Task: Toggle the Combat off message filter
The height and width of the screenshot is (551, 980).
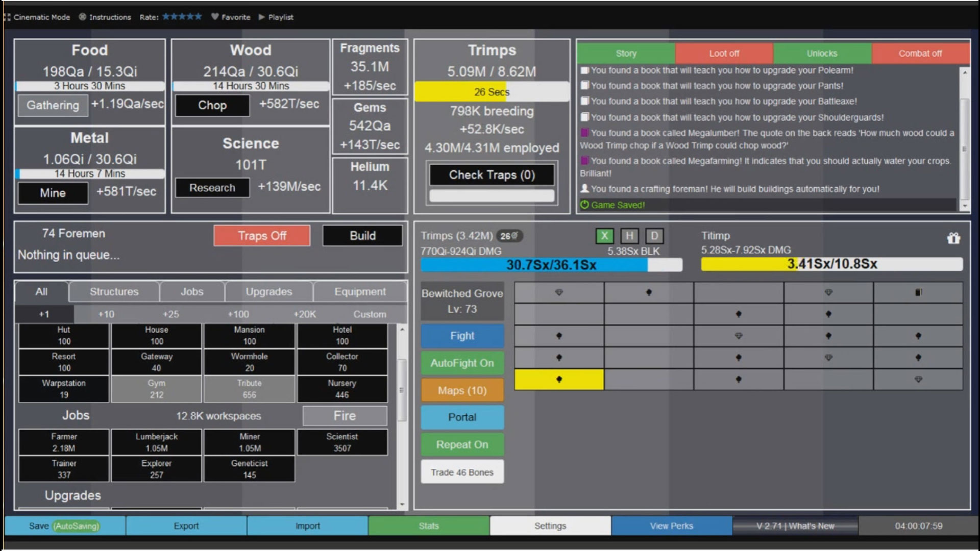Action: (920, 53)
